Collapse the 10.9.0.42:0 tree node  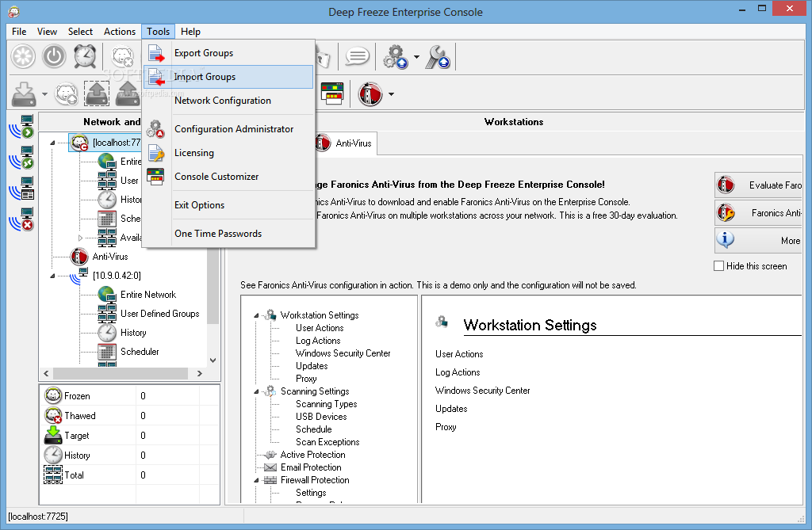(x=52, y=276)
